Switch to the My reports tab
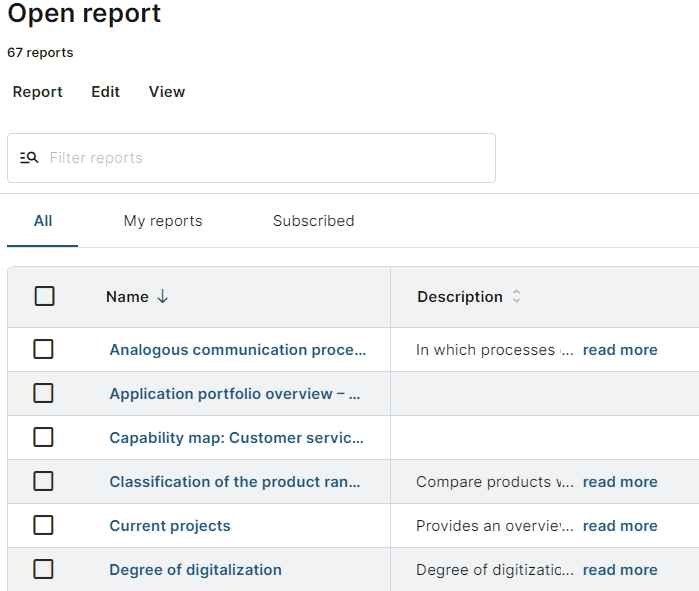The width and height of the screenshot is (699, 591). 163,221
